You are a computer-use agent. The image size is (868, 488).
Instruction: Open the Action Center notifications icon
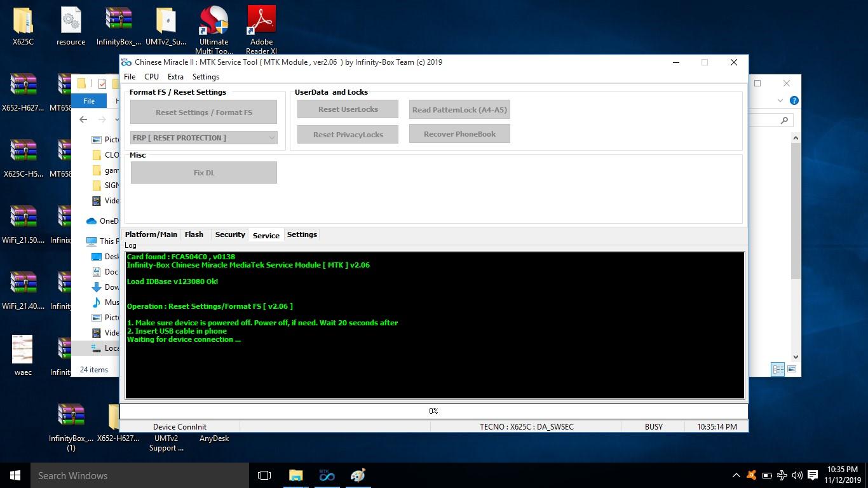pyautogui.click(x=812, y=475)
